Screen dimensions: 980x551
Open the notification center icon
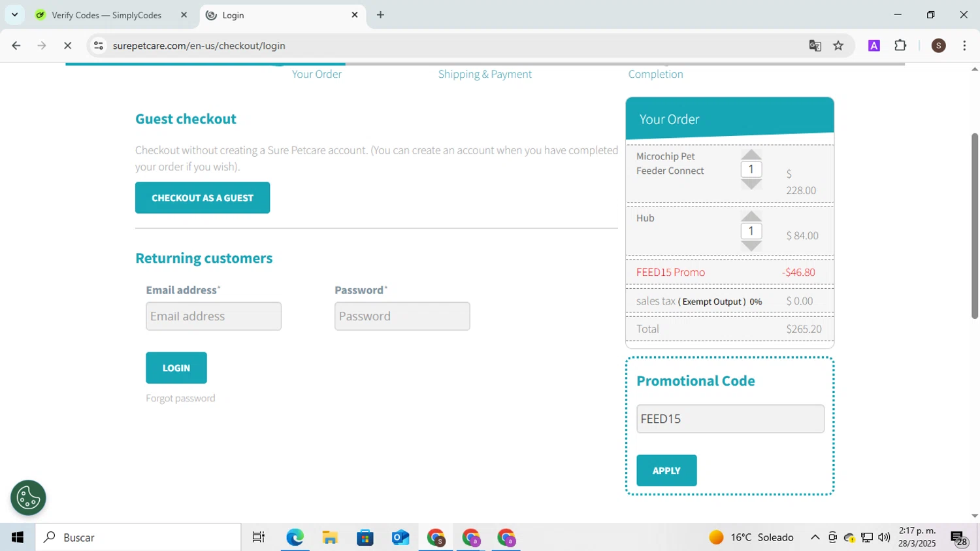click(960, 538)
